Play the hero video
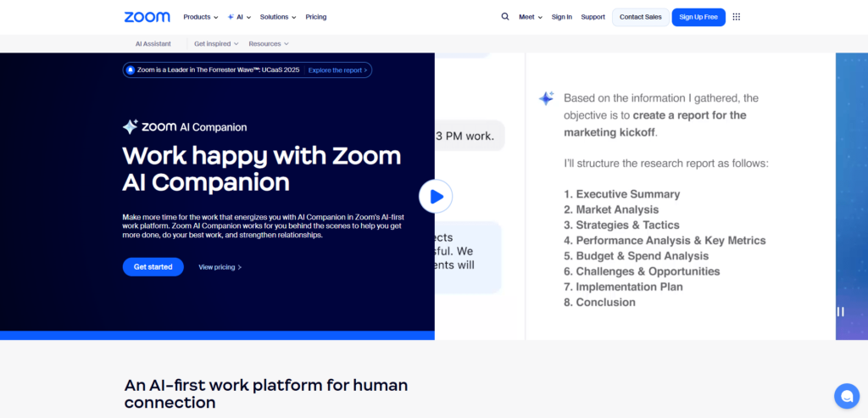The height and width of the screenshot is (418, 868). point(436,197)
